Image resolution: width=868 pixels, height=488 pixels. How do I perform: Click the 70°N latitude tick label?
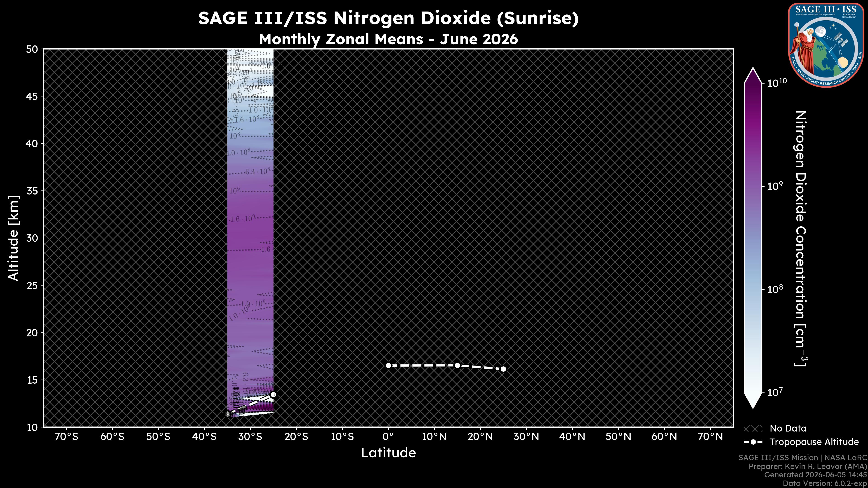pos(710,437)
